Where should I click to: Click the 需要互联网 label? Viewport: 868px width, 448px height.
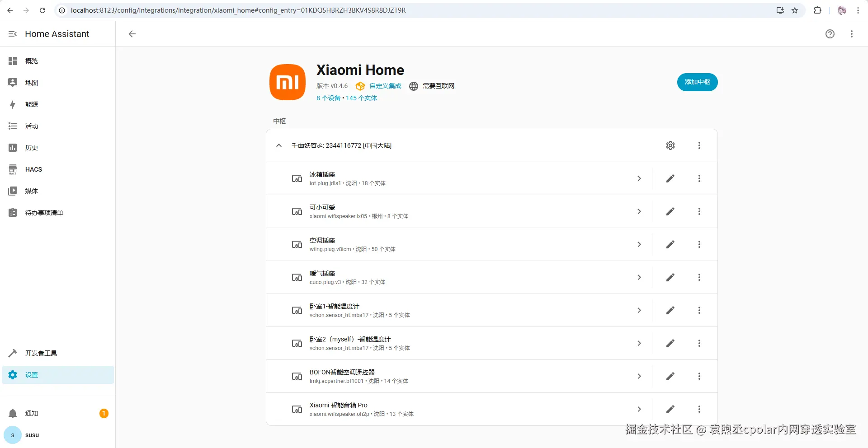coord(438,86)
